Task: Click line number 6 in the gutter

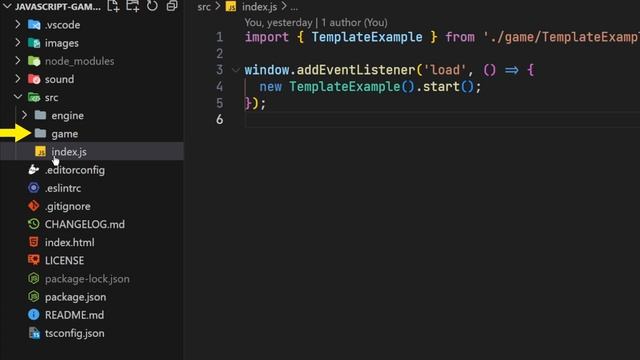Action: [220, 119]
